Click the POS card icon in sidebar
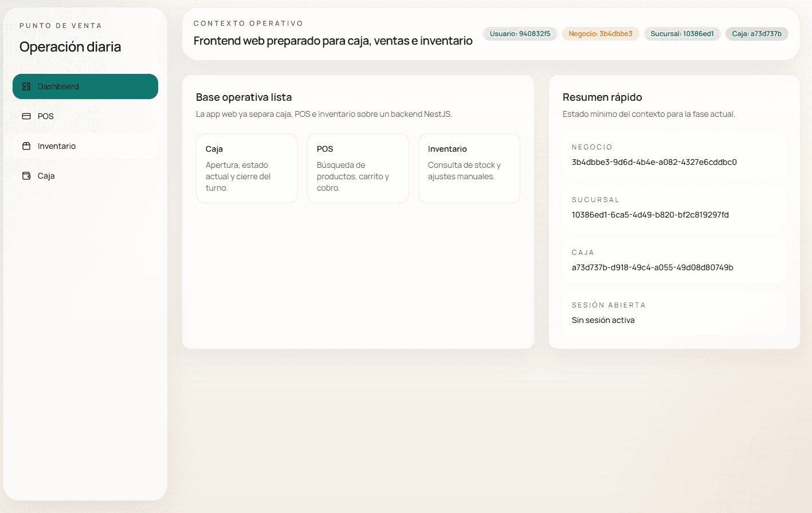 click(26, 116)
